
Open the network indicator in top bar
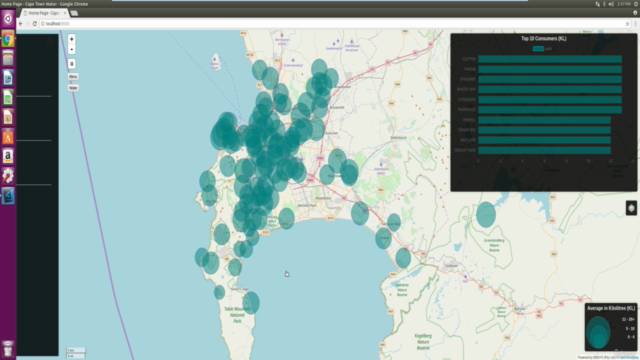click(x=598, y=4)
